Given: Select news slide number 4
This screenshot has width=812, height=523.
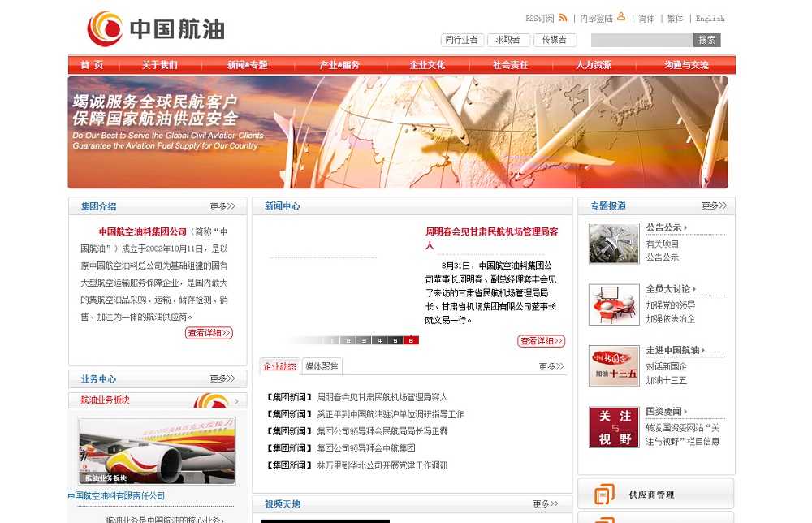Looking at the screenshot, I should pyautogui.click(x=379, y=341).
